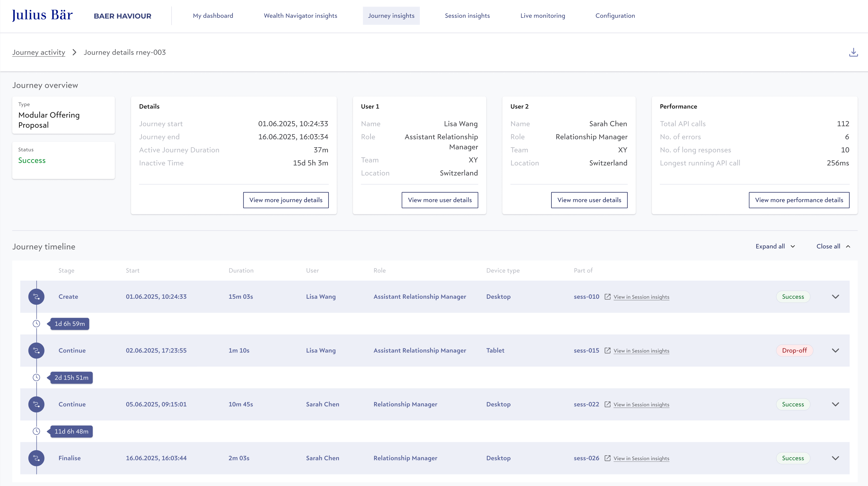868x486 pixels.
Task: Click View more journey details button
Action: click(286, 200)
